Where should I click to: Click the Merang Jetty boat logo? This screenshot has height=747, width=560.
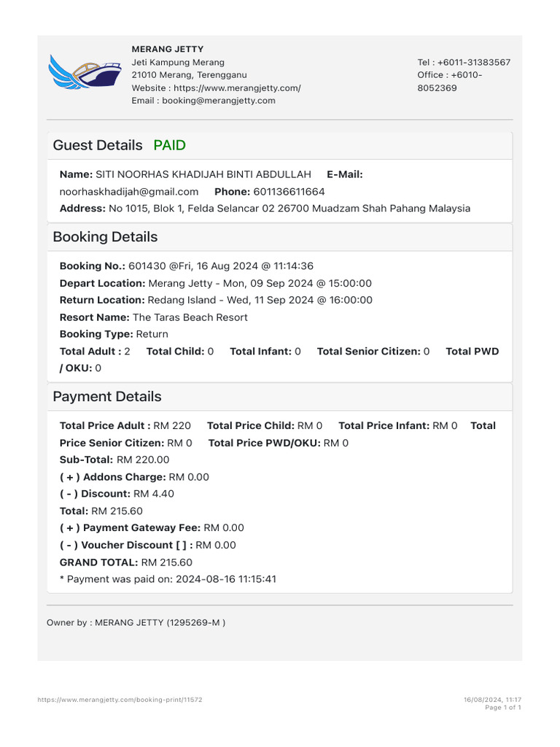coord(85,71)
